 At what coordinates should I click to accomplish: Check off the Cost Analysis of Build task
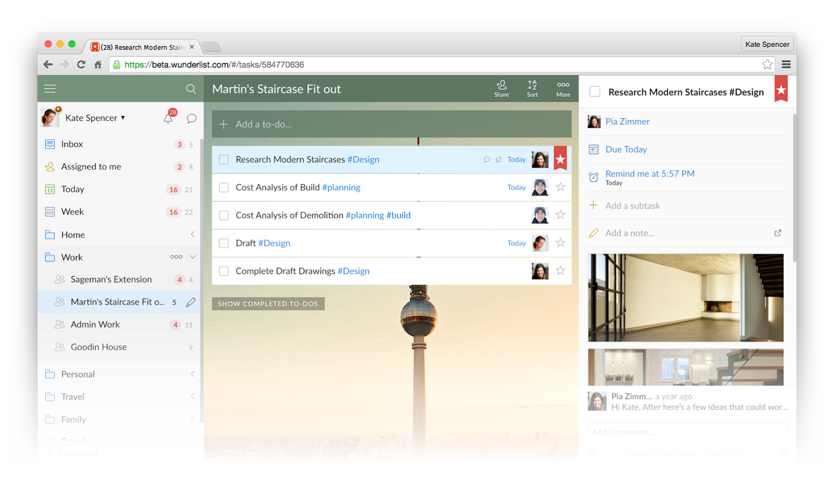(x=223, y=187)
